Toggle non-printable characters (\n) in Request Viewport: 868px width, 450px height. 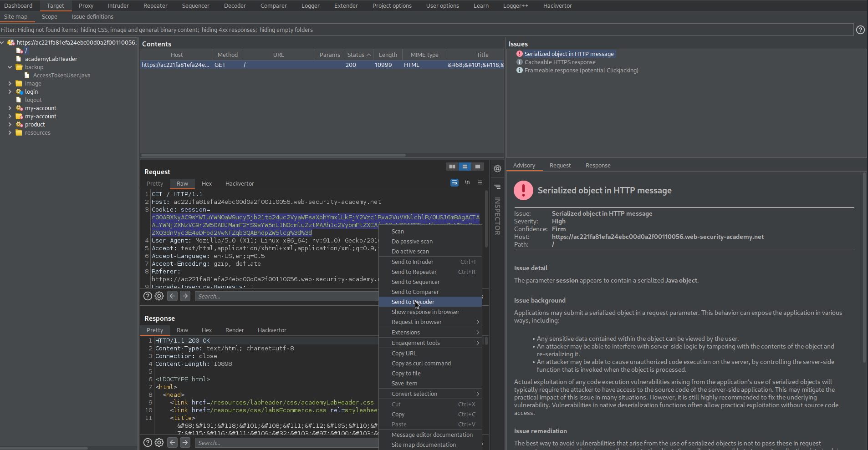click(467, 182)
